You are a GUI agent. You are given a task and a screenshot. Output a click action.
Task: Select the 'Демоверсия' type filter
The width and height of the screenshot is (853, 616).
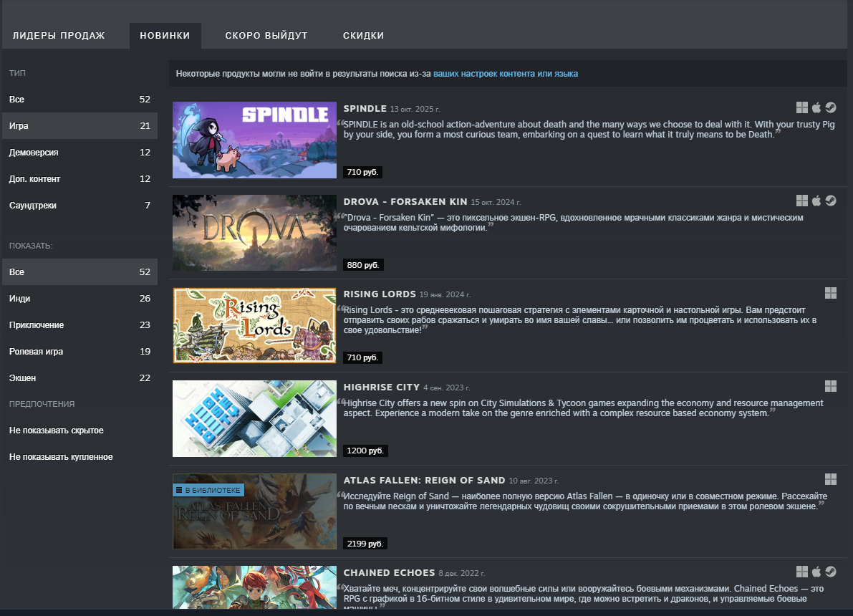[x=34, y=153]
